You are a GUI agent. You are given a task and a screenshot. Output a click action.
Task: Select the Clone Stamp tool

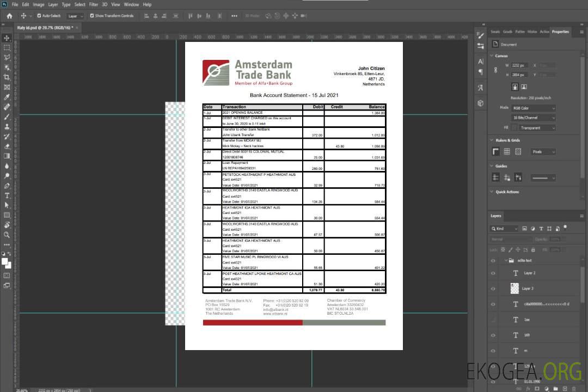(7, 126)
